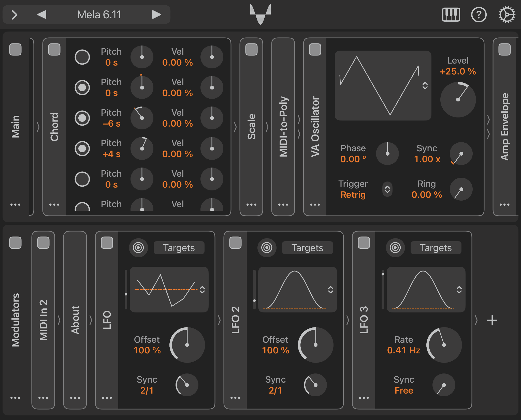Open the LFO waveform shape selector

(202, 290)
